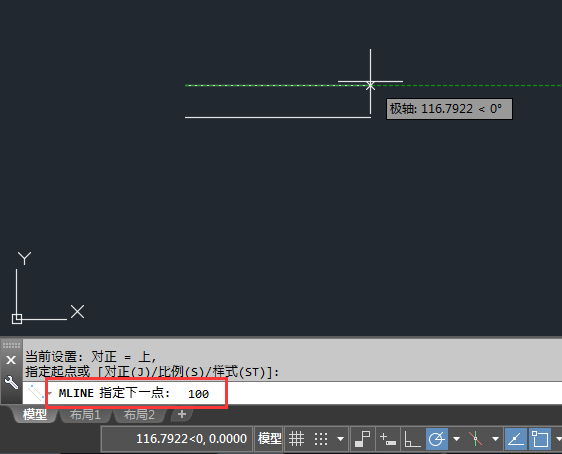Select 对正(J) option in command history
This screenshot has width=562, height=454.
[x=126, y=372]
